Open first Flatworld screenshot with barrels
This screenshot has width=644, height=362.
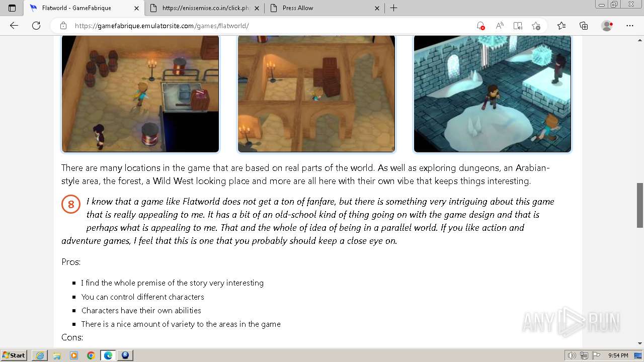click(140, 94)
